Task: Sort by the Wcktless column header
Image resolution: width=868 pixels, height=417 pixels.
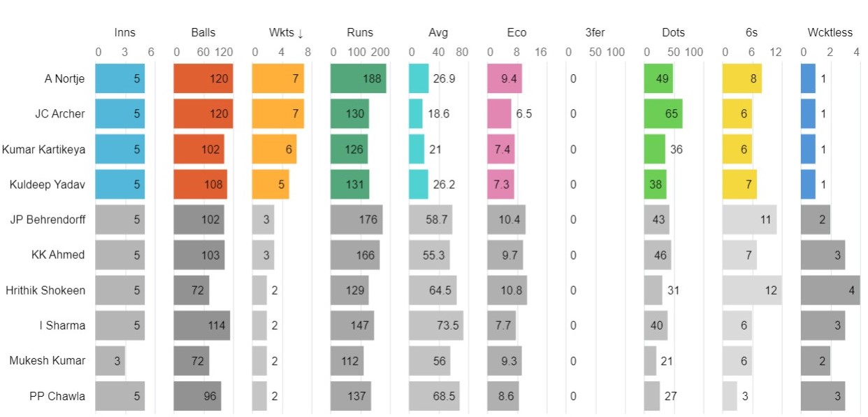Action: (830, 33)
